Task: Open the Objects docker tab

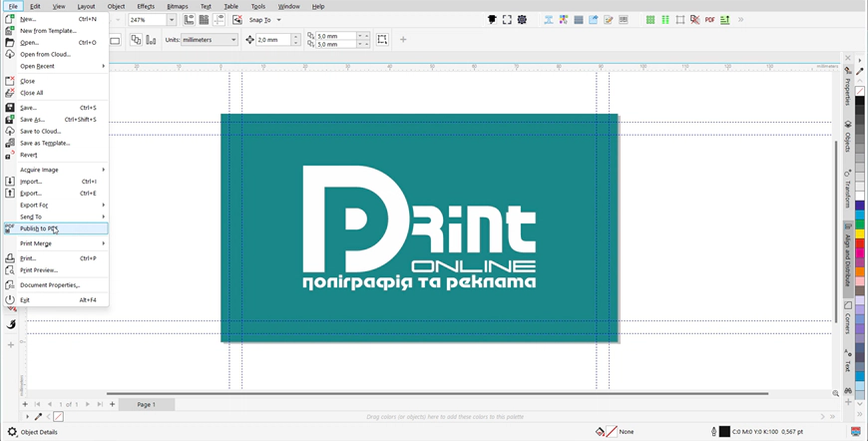Action: [x=847, y=138]
